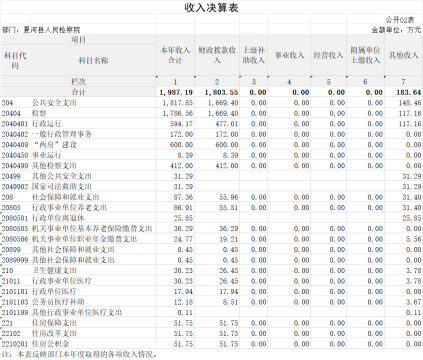Click the 公共安全支出 row label
Screen dimensions: 423x360
54,103
